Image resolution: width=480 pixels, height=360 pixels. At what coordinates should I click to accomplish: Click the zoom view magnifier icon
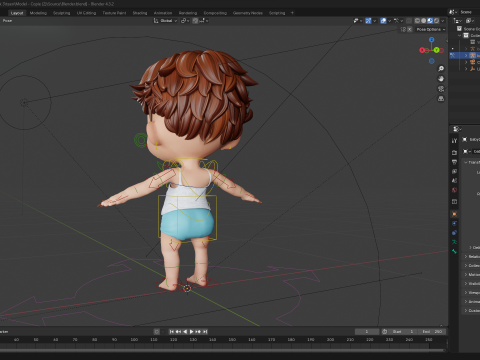pos(441,69)
